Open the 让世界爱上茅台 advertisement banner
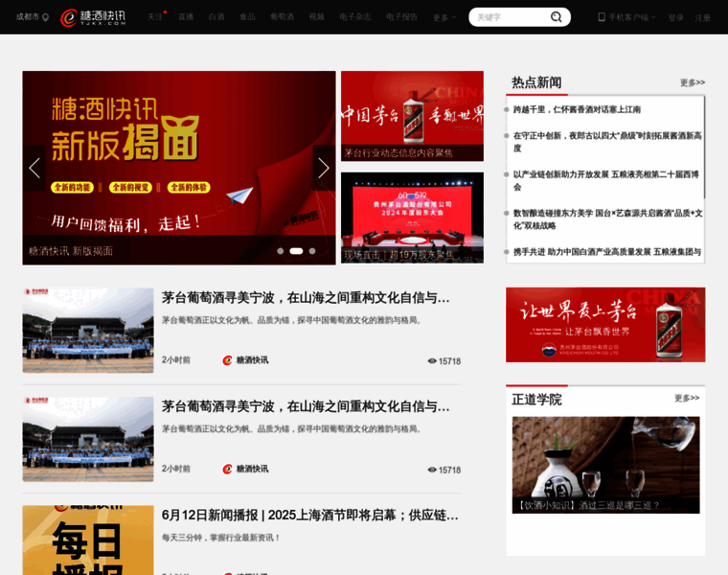The image size is (728, 575). click(605, 325)
